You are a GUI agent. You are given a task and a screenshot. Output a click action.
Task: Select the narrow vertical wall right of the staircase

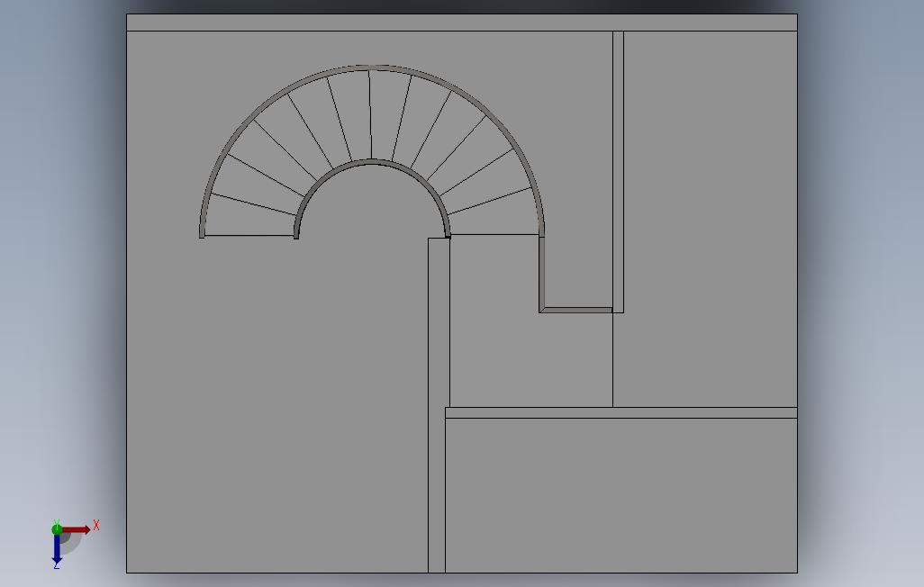point(618,171)
